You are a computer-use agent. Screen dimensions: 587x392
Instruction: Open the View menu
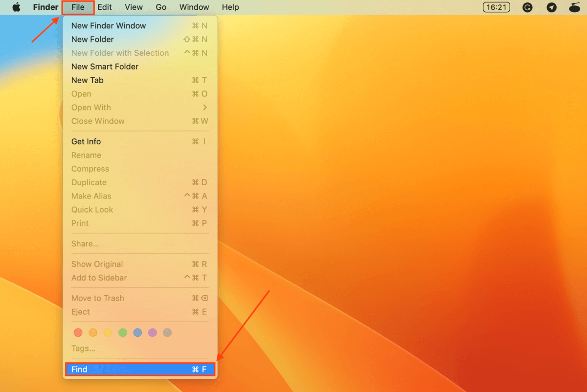(x=134, y=7)
